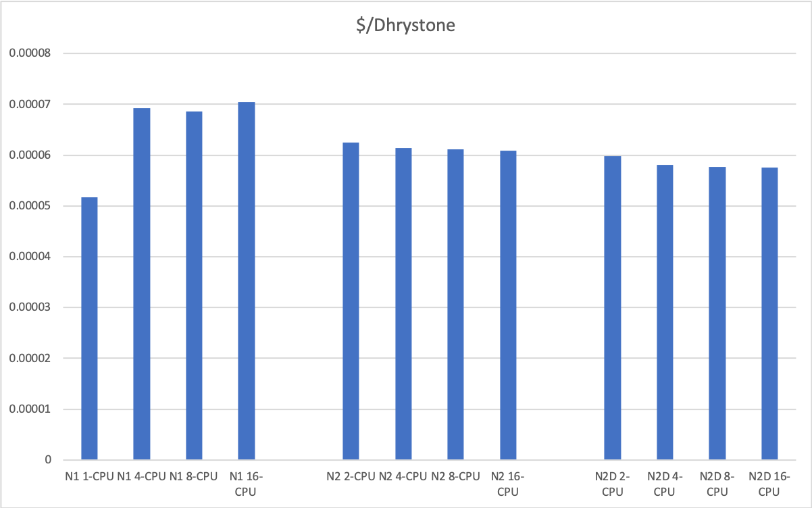
Task: Click the tallest bar, N1 16-CPU
Action: [x=246, y=281]
